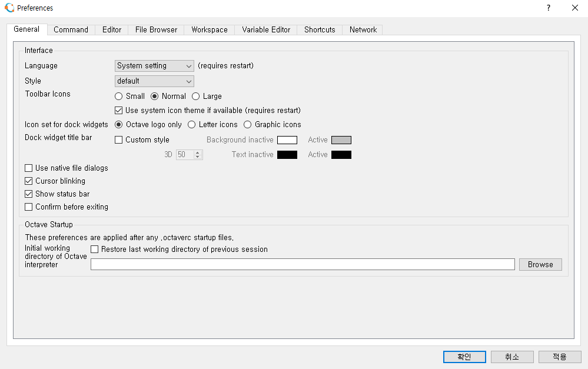Pick Text inactive color swatch
The image size is (588, 369).
point(287,155)
